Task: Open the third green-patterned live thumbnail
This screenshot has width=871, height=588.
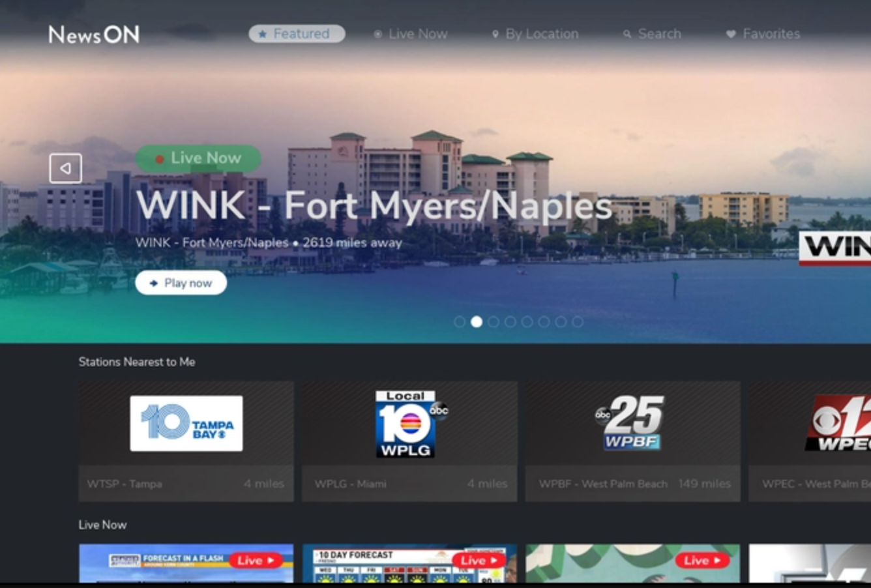Action: click(x=633, y=563)
